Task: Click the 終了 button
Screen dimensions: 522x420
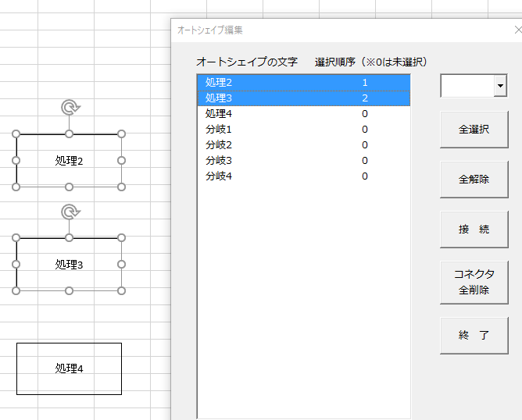Action: (474, 335)
